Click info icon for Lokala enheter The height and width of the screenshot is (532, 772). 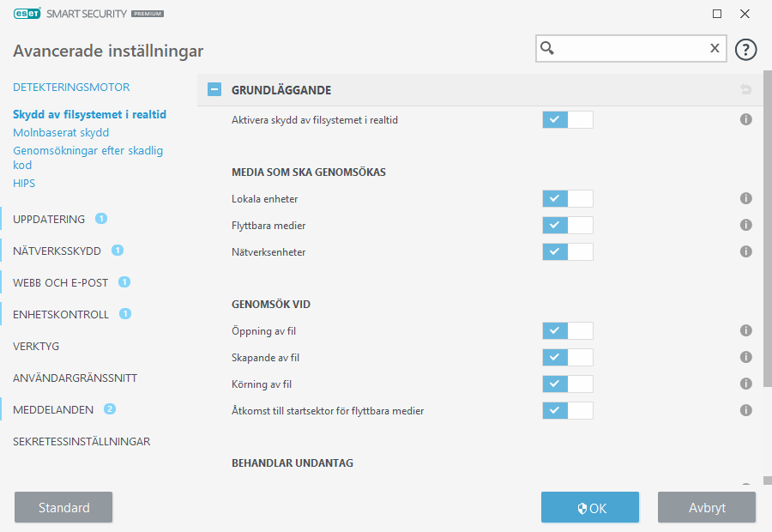pyautogui.click(x=745, y=199)
